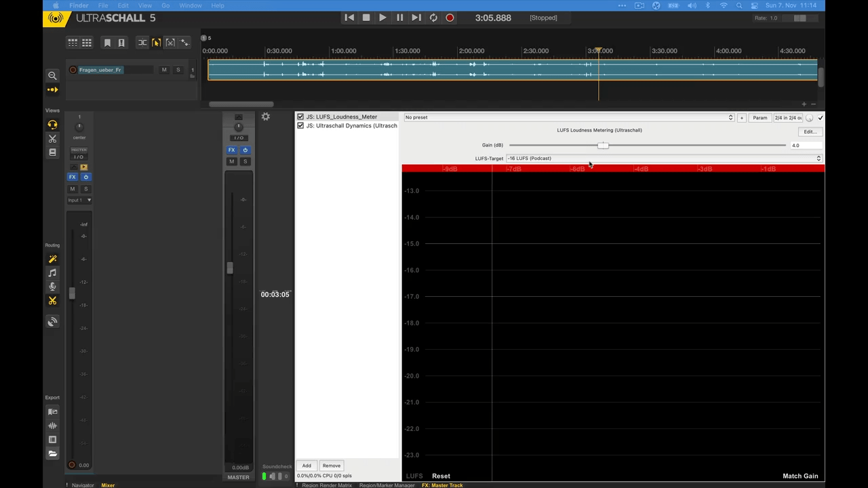
Task: Click large grid toolbar icon
Action: [x=87, y=43]
